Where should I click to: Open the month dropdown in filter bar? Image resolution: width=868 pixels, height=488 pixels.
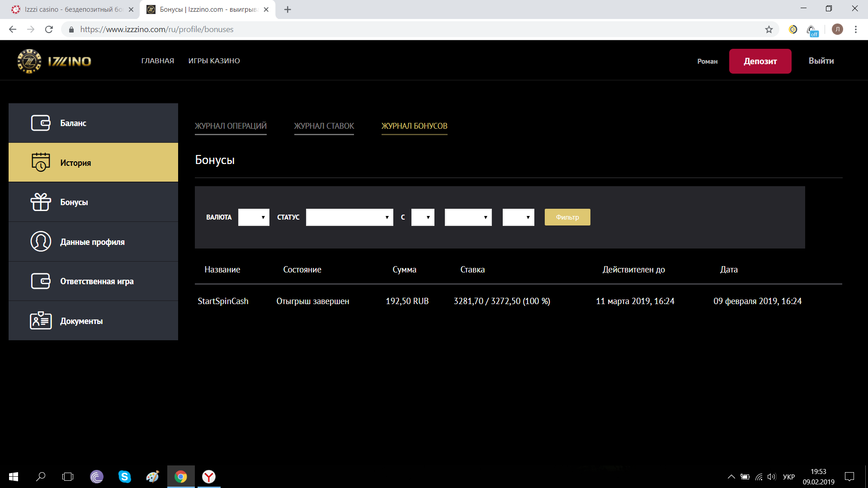[x=468, y=217]
